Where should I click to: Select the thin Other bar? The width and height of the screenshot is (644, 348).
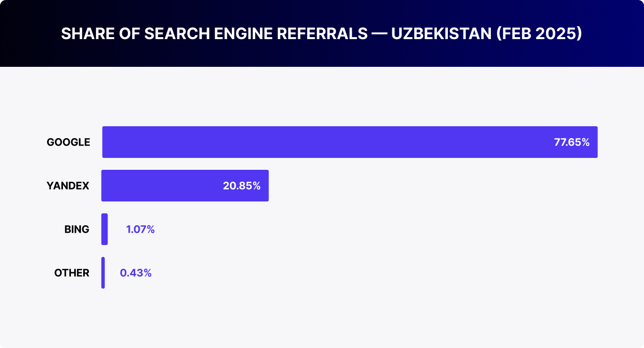(x=103, y=273)
